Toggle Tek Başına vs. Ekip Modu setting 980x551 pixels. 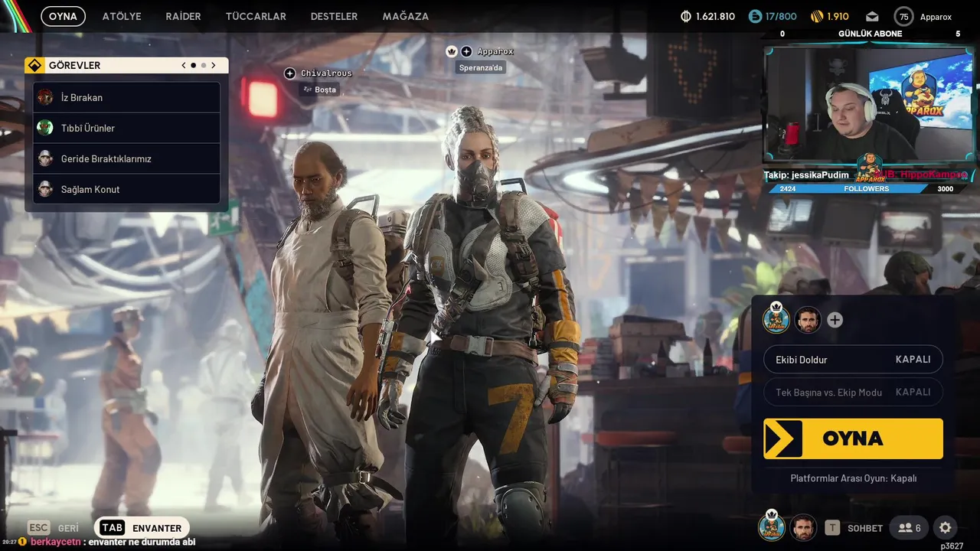(x=853, y=392)
